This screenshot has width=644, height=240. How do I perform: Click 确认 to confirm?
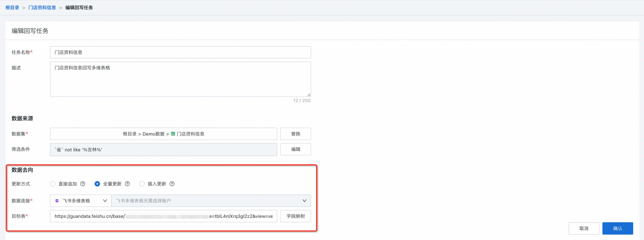coord(617,228)
